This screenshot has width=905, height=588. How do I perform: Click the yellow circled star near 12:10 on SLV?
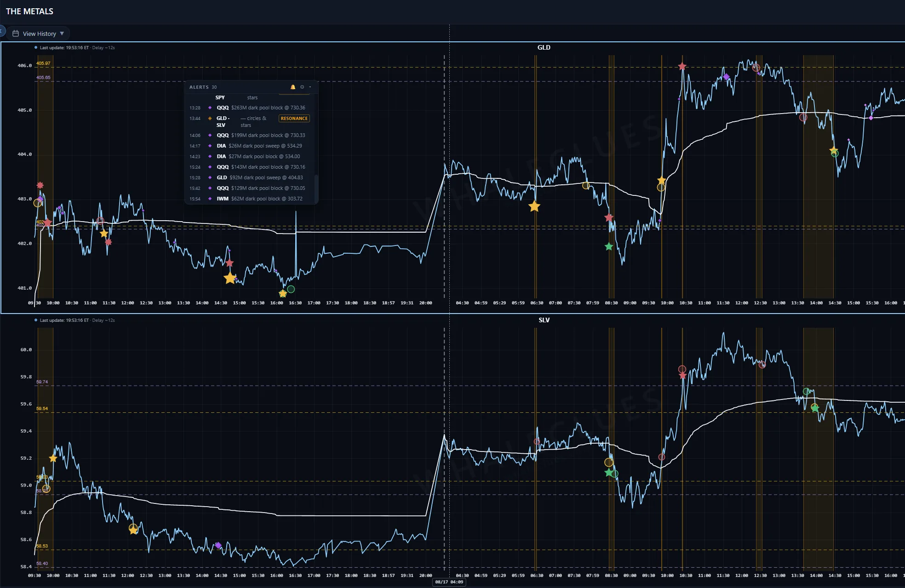tap(133, 529)
